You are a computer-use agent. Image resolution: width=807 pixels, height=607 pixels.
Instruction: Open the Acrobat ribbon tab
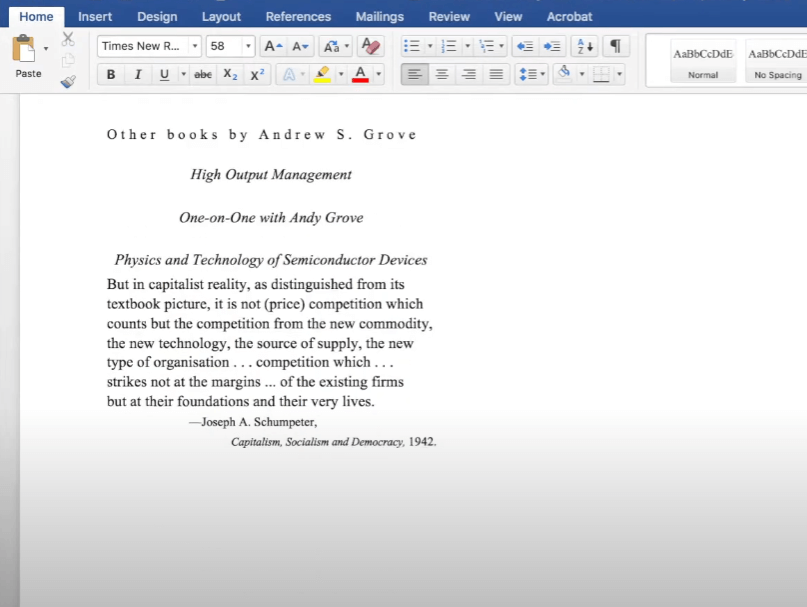pos(569,16)
